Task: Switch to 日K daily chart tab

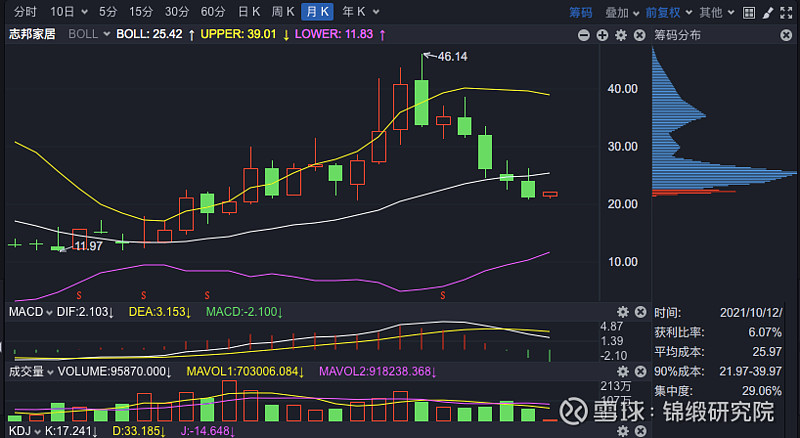Action: [x=248, y=13]
